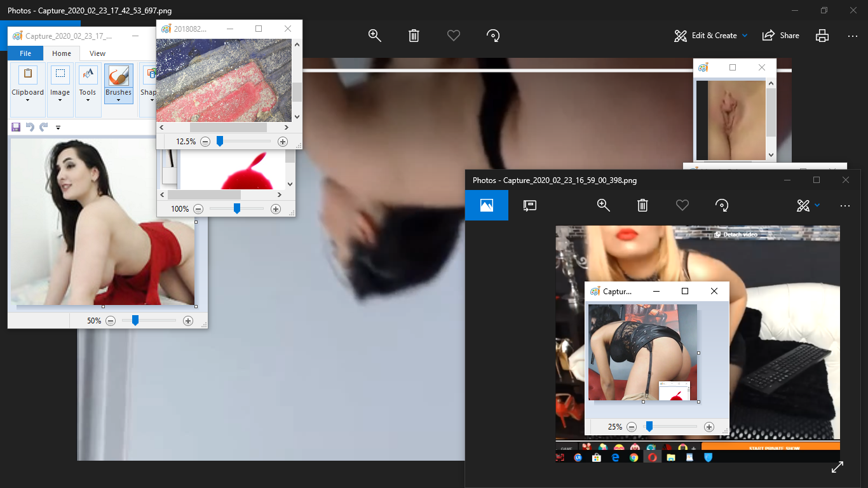Image resolution: width=868 pixels, height=488 pixels.
Task: Click the Share button in Photos
Action: click(x=781, y=36)
